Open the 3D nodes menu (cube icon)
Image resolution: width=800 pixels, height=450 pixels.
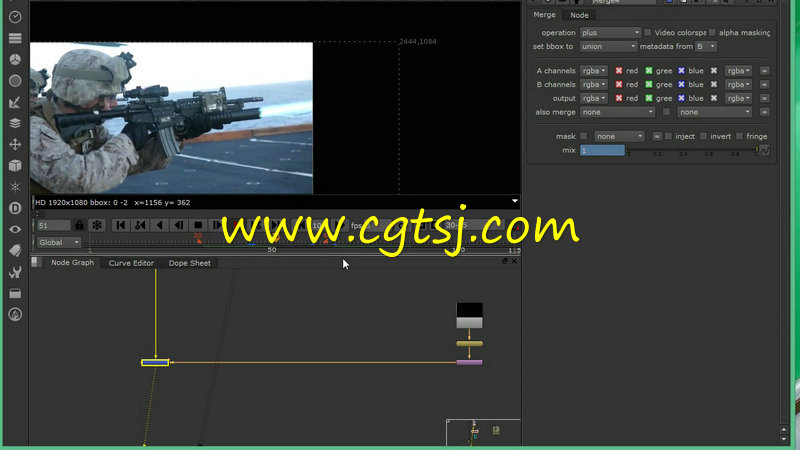pos(15,165)
